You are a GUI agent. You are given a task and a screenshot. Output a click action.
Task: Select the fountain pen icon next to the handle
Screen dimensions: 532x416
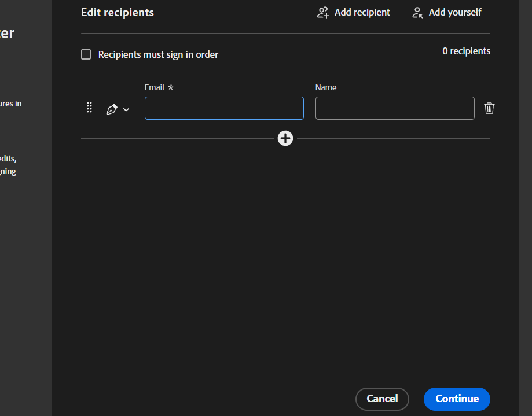coord(112,108)
